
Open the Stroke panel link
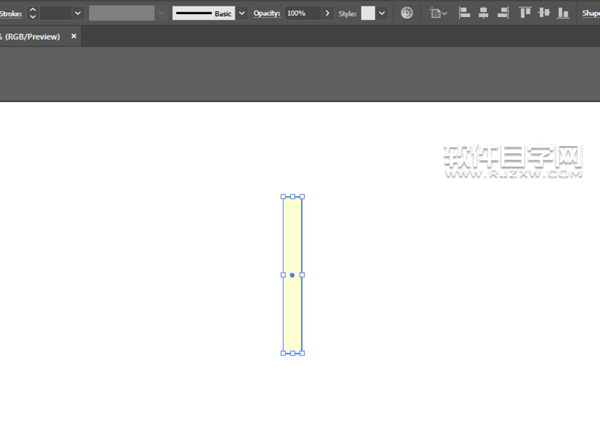click(x=11, y=14)
